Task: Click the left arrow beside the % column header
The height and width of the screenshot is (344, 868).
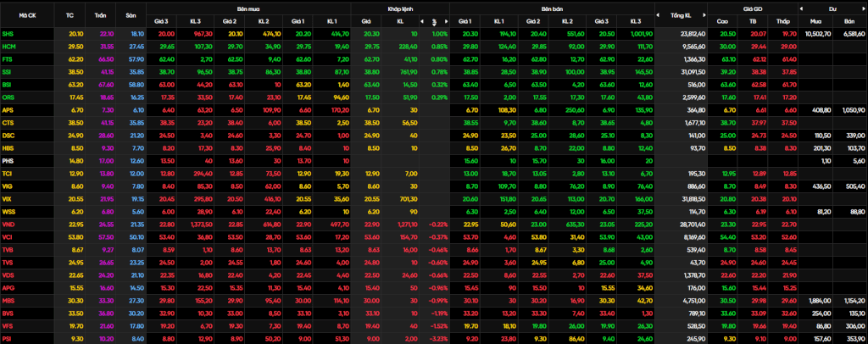Action: (422, 21)
